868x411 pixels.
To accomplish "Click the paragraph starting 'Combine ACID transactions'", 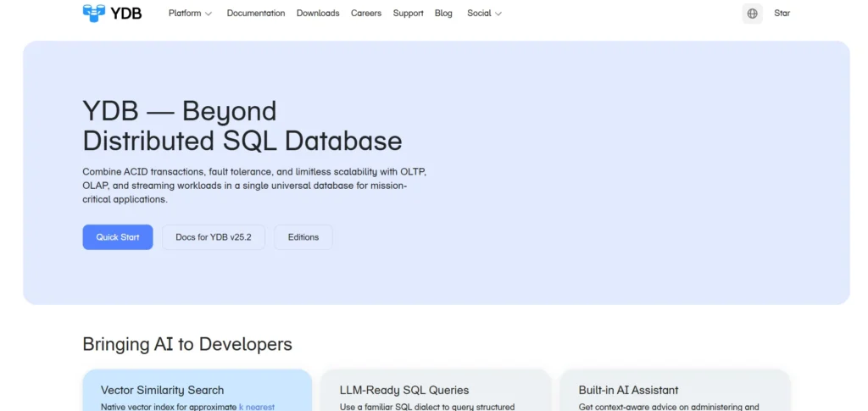I will 254,186.
